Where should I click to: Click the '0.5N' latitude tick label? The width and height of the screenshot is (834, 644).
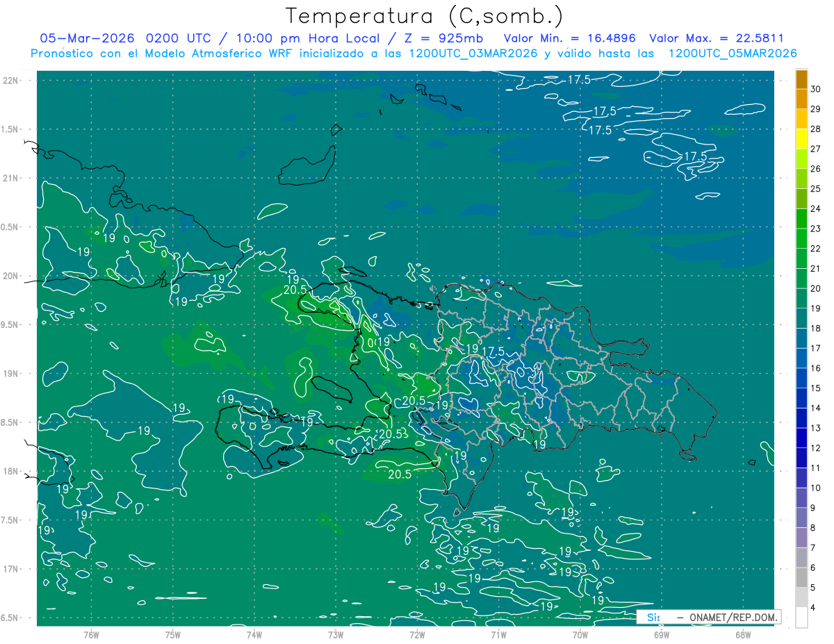(x=10, y=227)
